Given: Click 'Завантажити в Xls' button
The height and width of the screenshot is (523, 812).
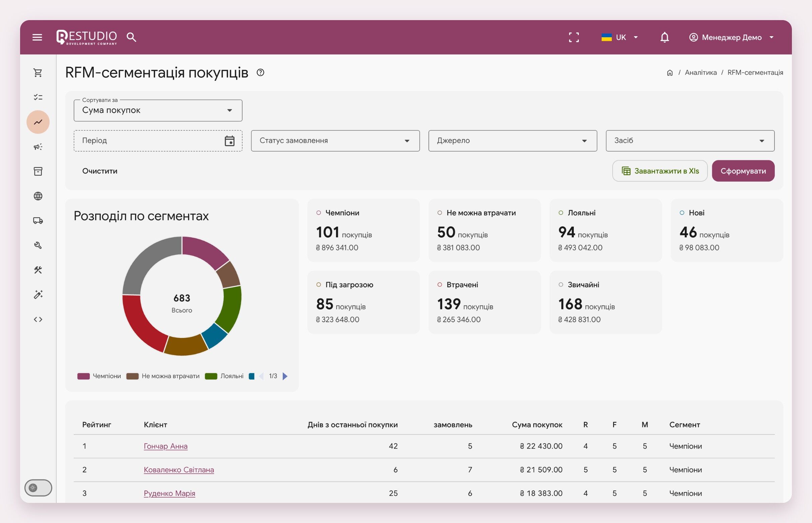Looking at the screenshot, I should pos(660,171).
